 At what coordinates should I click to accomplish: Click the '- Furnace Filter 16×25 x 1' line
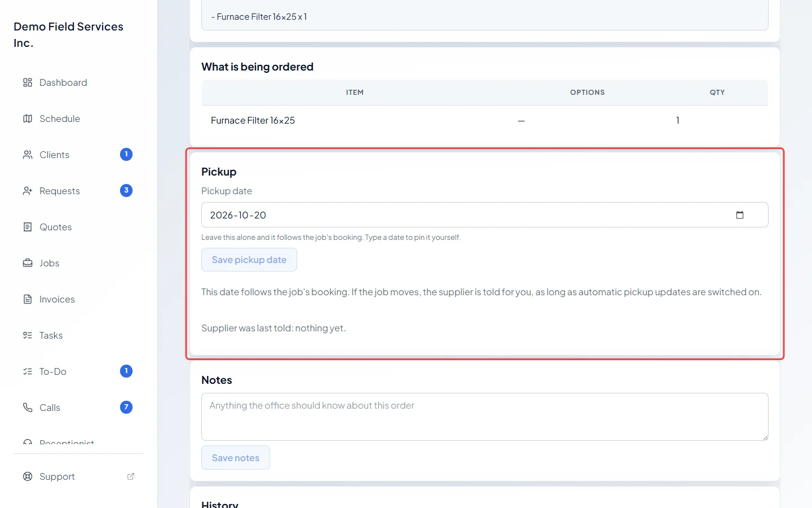(259, 17)
